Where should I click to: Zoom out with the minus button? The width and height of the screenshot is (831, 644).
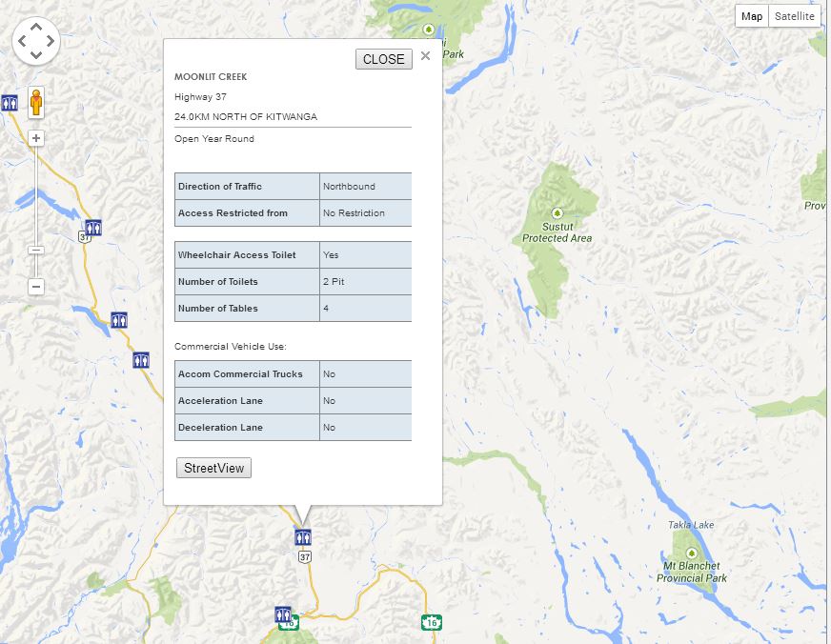tap(36, 287)
